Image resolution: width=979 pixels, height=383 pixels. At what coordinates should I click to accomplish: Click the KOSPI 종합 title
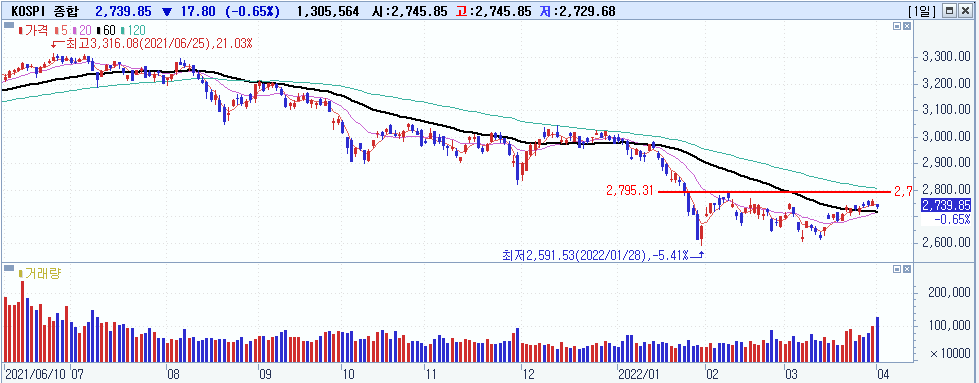click(44, 11)
